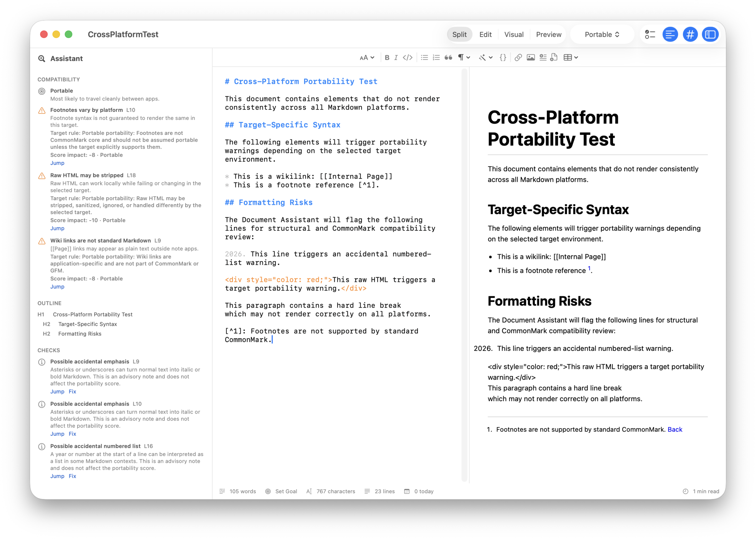Open the font size AA dropdown
756x539 pixels.
(367, 58)
